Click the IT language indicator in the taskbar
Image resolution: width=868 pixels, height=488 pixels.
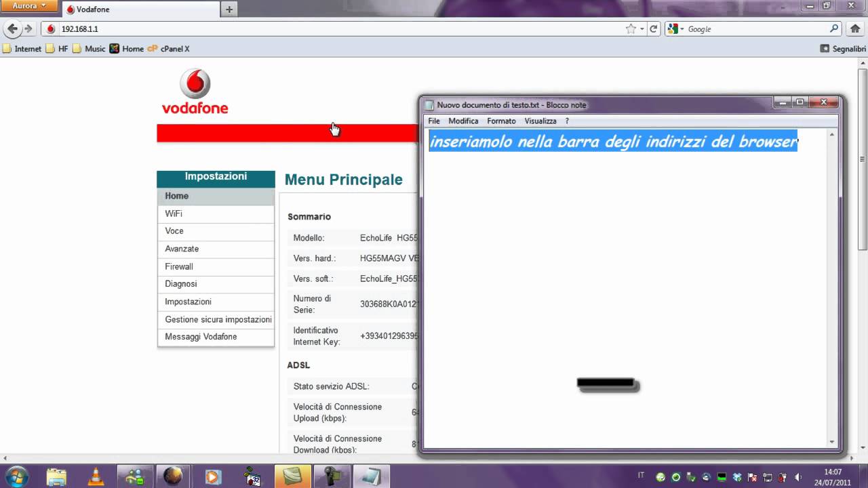[642, 475]
